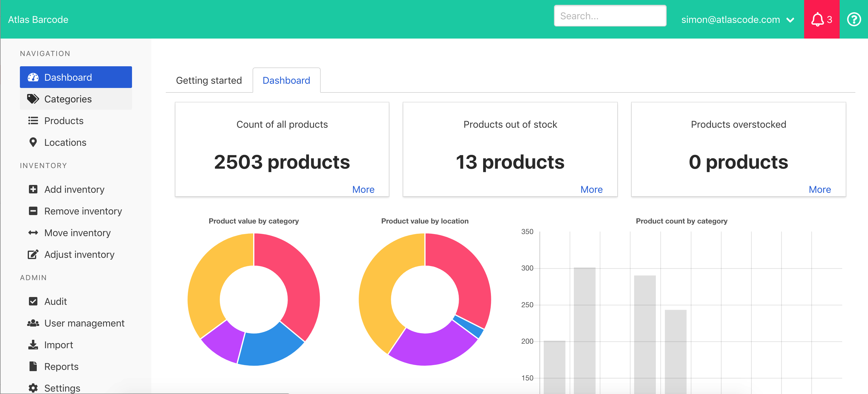Screen dimensions: 868x394
Task: Select the Getting started tab
Action: 209,80
